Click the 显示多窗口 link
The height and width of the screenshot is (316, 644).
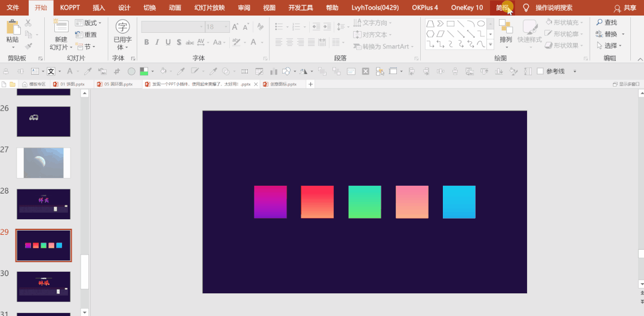pos(626,84)
